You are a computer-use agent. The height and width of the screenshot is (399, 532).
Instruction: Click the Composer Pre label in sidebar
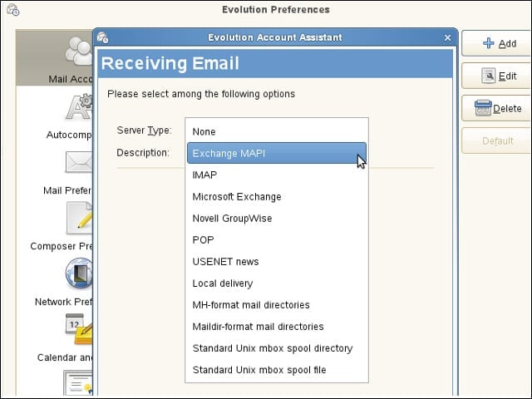pos(61,246)
